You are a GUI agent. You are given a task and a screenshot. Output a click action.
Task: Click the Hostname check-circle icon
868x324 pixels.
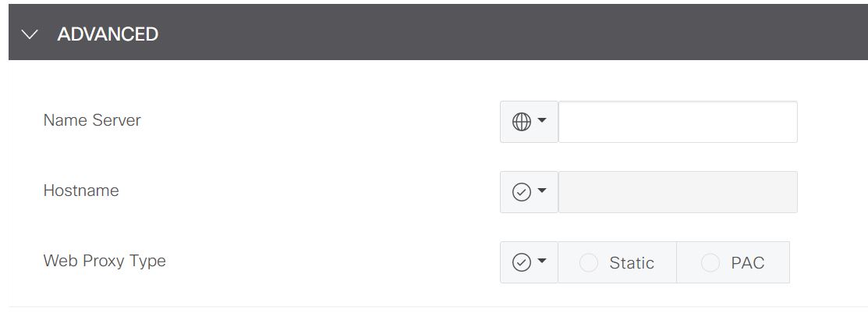click(521, 192)
